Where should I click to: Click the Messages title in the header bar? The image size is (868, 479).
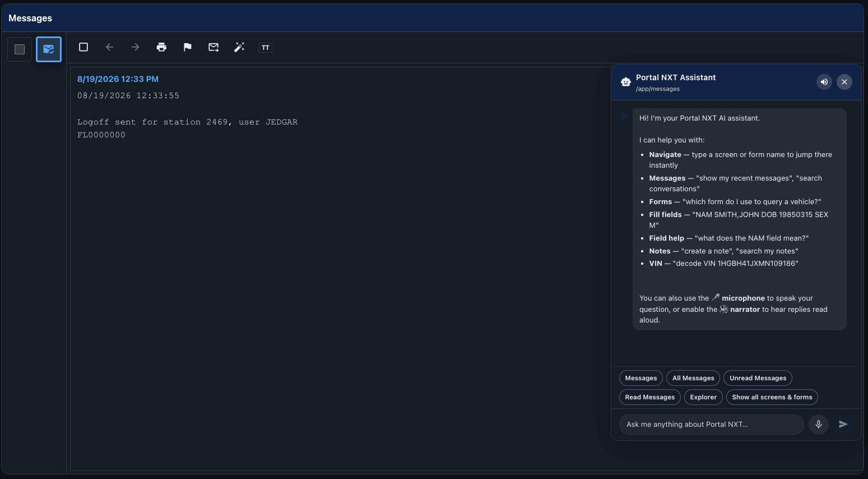coord(30,18)
